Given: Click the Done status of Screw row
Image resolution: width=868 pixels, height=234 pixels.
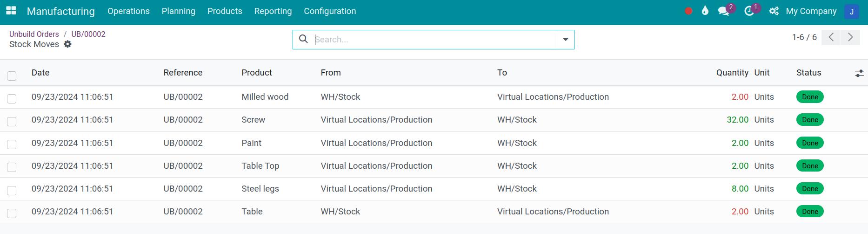Looking at the screenshot, I should click(810, 120).
